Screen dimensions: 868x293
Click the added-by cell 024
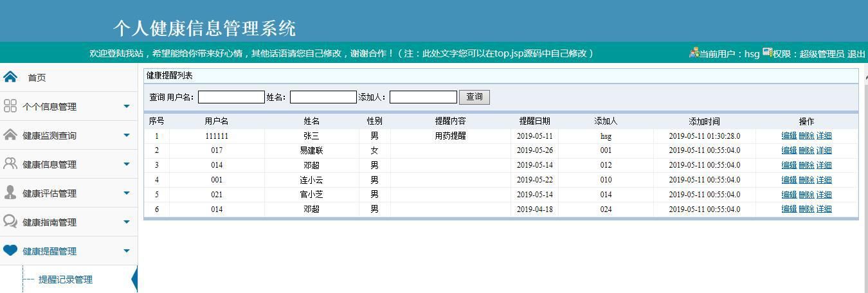click(x=606, y=209)
